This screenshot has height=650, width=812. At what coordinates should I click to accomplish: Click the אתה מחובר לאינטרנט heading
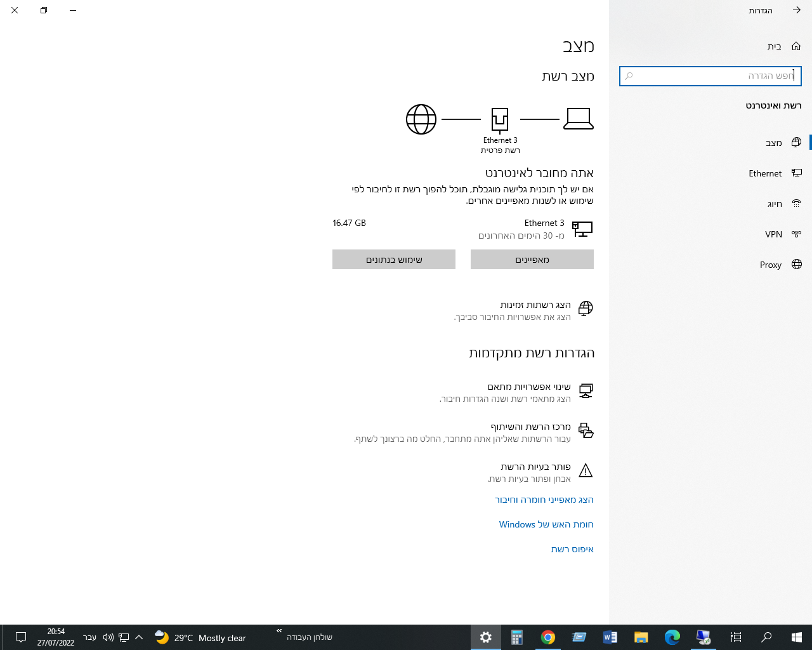point(539,173)
